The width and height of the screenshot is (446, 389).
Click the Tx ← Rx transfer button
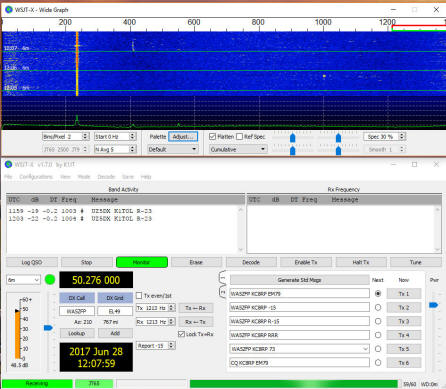pos(196,308)
